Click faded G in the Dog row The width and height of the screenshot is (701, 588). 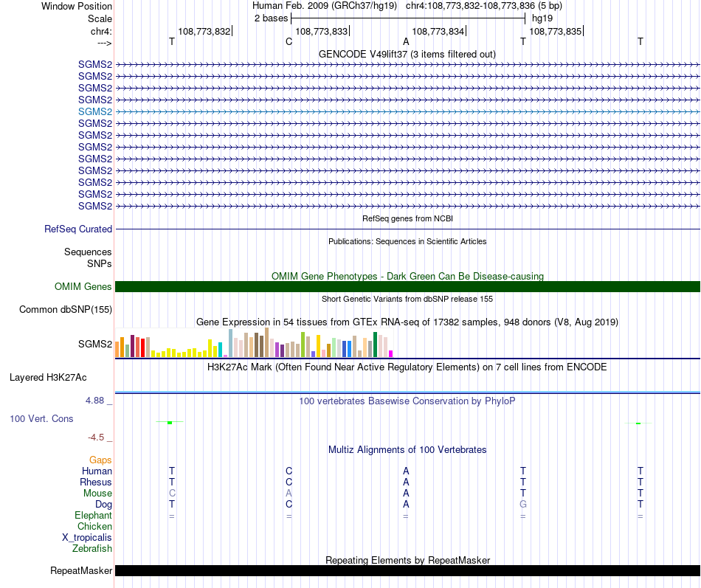pos(523,504)
